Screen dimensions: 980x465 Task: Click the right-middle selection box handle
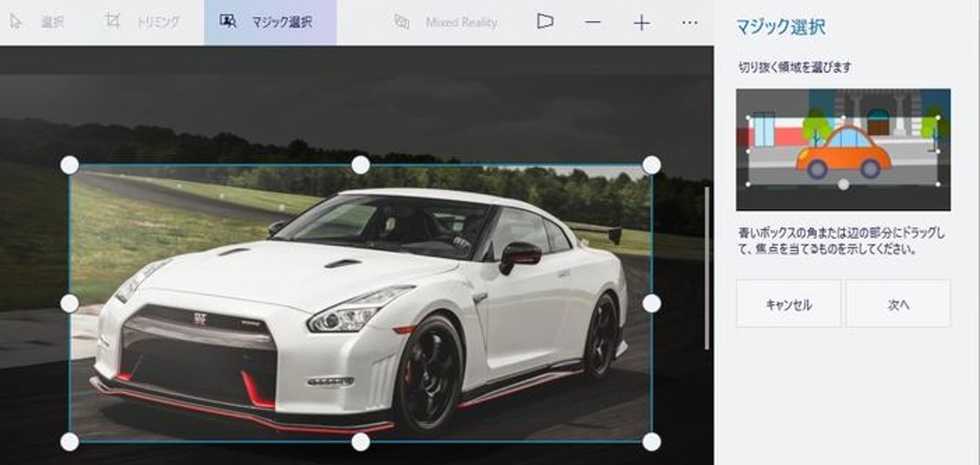pos(652,303)
